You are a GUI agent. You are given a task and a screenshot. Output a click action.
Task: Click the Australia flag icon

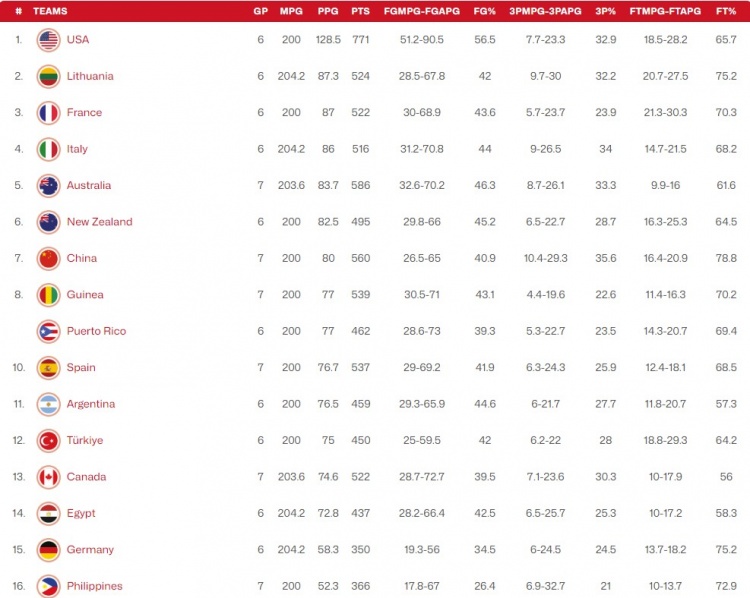(49, 186)
